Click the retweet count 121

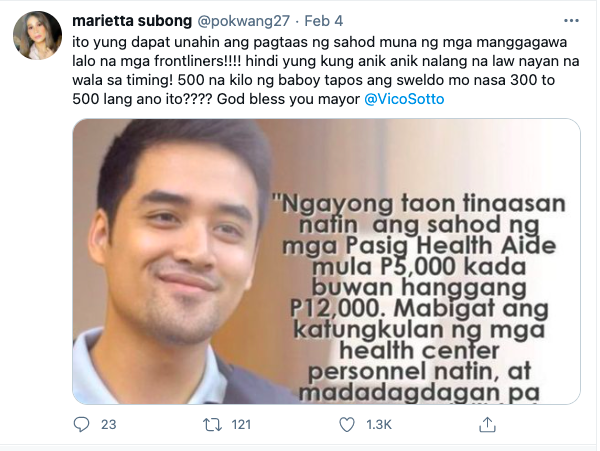pos(241,425)
